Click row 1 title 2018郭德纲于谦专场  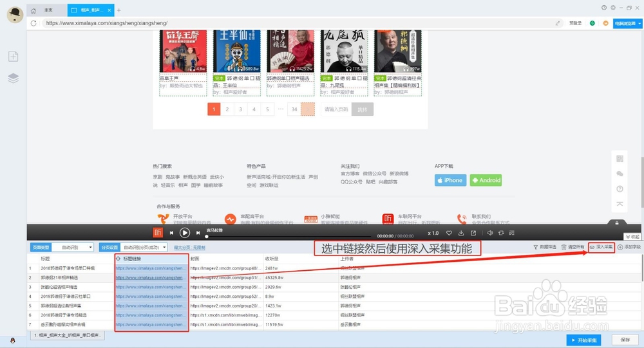click(x=68, y=268)
